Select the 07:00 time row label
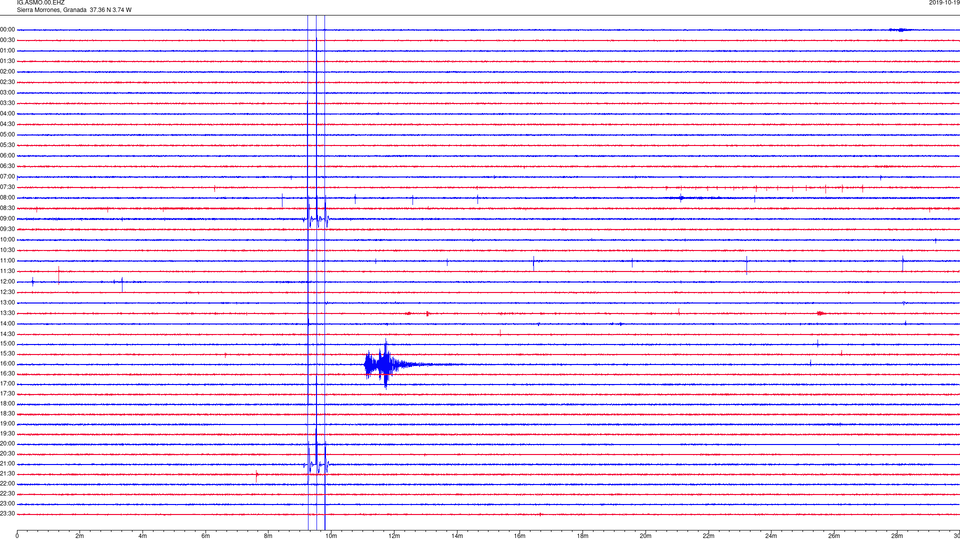 (x=7, y=176)
